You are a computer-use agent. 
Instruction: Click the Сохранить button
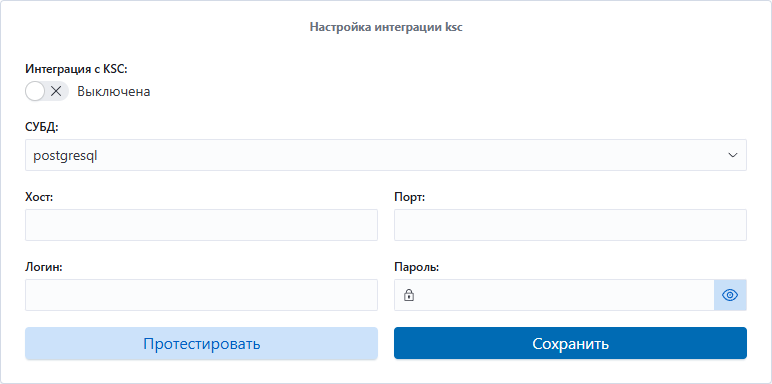pos(570,343)
